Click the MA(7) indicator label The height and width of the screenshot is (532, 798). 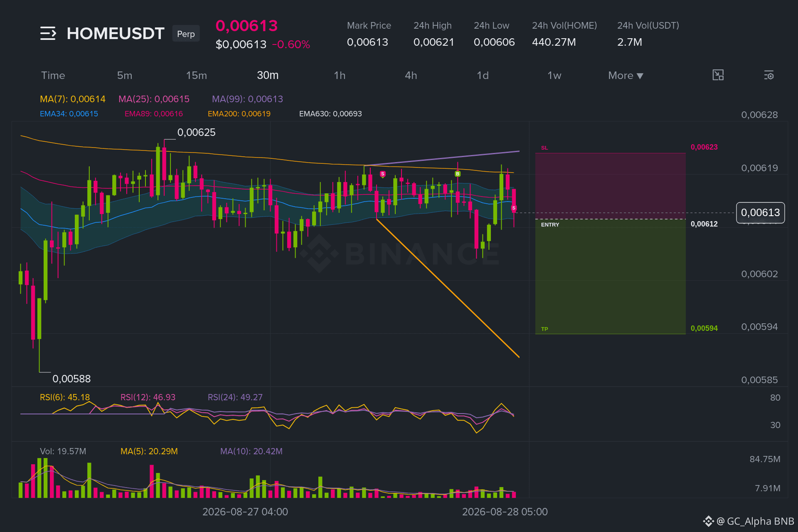pyautogui.click(x=73, y=99)
